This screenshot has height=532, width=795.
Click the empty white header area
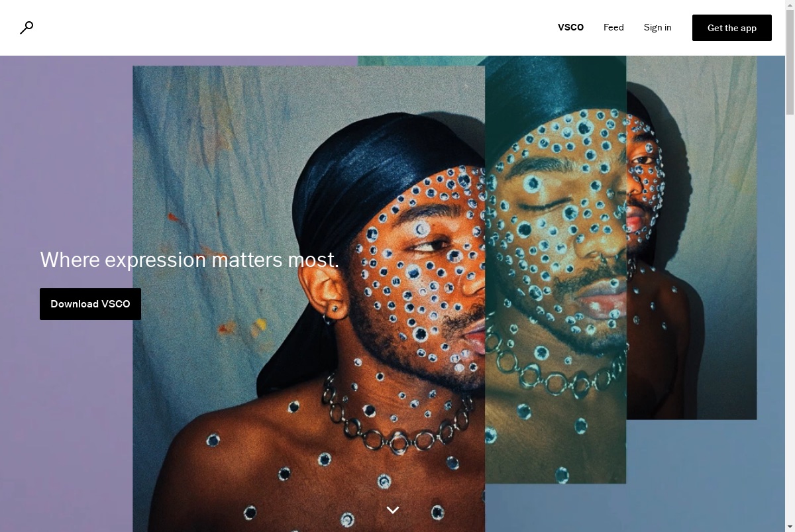click(x=291, y=28)
